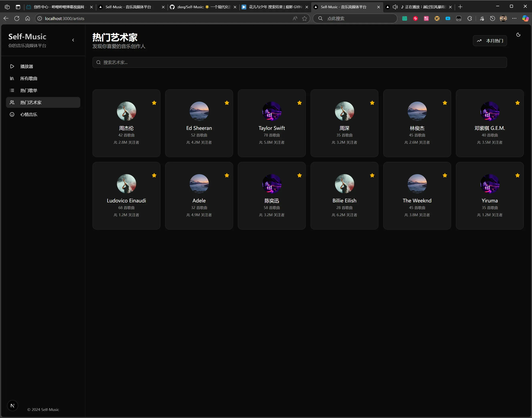Go to 所有歌曲 library
This screenshot has width=532, height=418.
(x=29, y=78)
